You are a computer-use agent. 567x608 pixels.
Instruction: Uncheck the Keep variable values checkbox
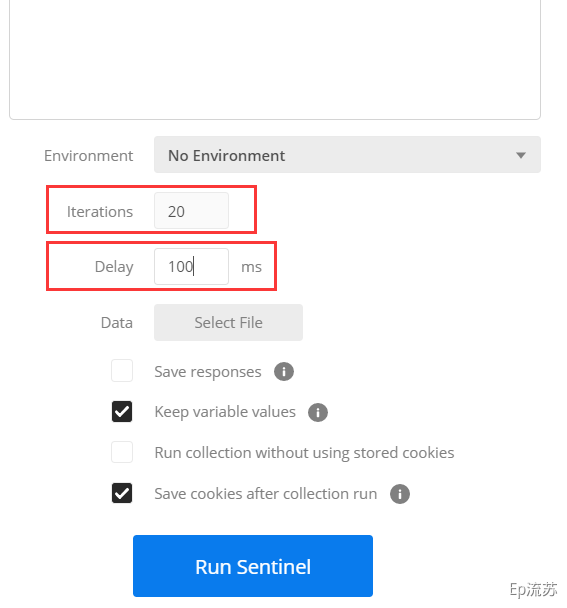[122, 411]
